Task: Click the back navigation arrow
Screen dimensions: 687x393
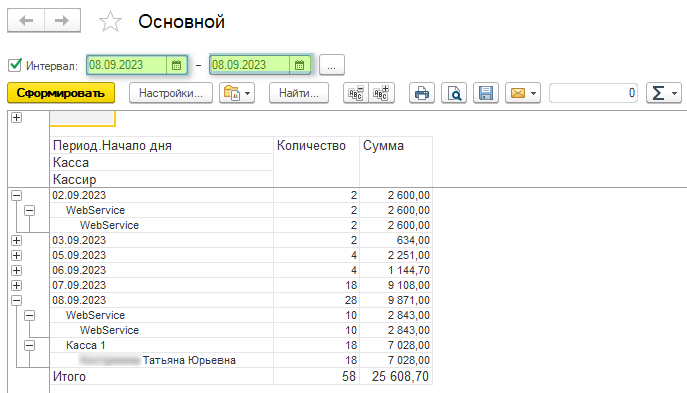Action: [26, 20]
